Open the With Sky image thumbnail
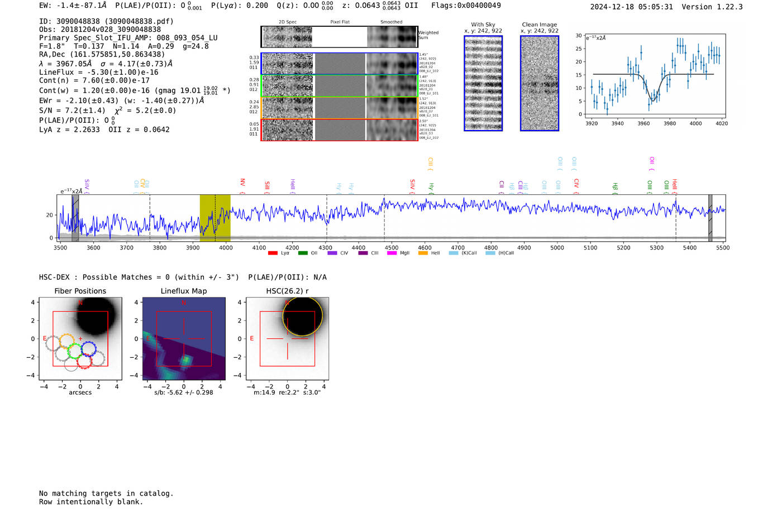 pos(483,83)
